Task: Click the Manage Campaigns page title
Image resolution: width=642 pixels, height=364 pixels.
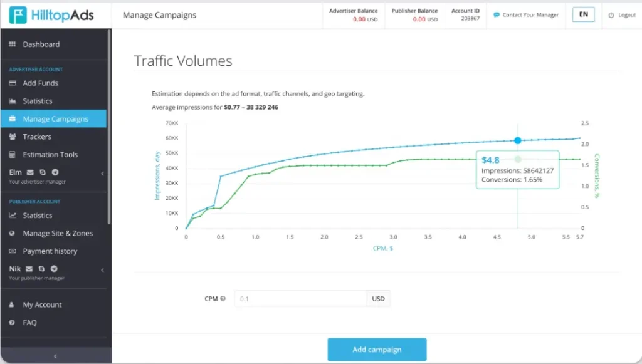Action: 160,15
